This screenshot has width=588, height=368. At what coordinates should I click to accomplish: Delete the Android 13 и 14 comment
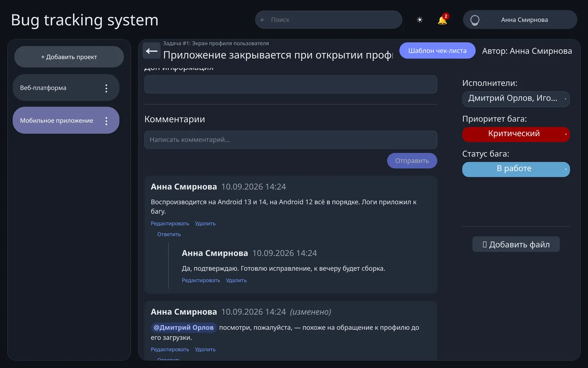205,224
